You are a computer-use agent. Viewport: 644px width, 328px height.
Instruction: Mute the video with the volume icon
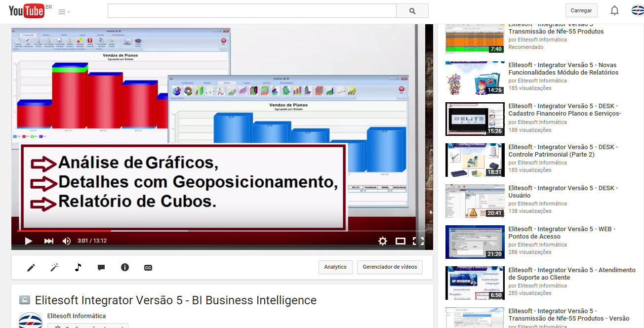click(67, 241)
